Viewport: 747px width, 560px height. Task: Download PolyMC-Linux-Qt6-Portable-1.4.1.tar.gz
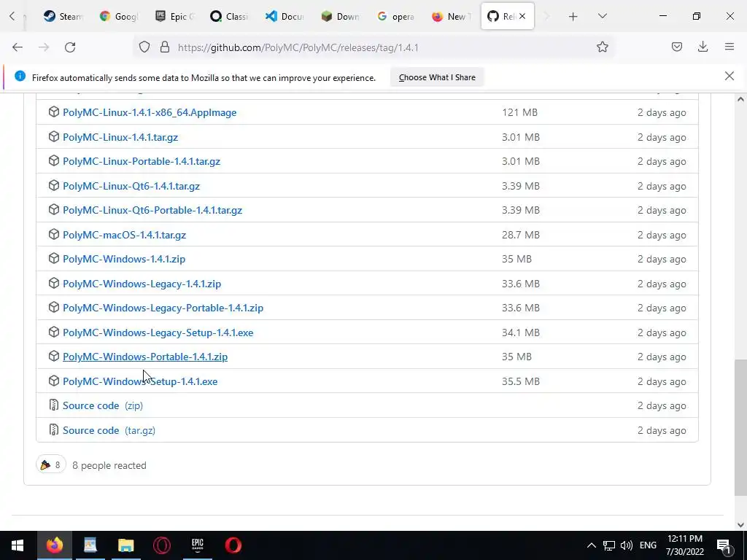coord(152,210)
